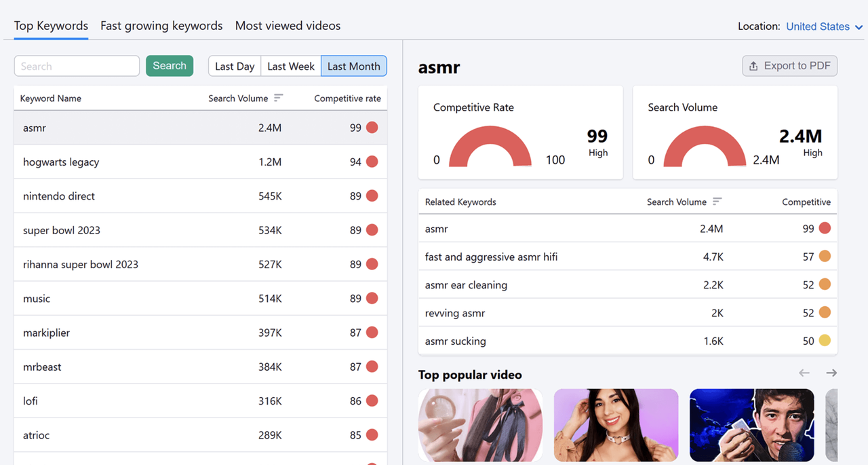Select super bowl 2023 keyword row
This screenshot has height=465, width=868.
201,230
